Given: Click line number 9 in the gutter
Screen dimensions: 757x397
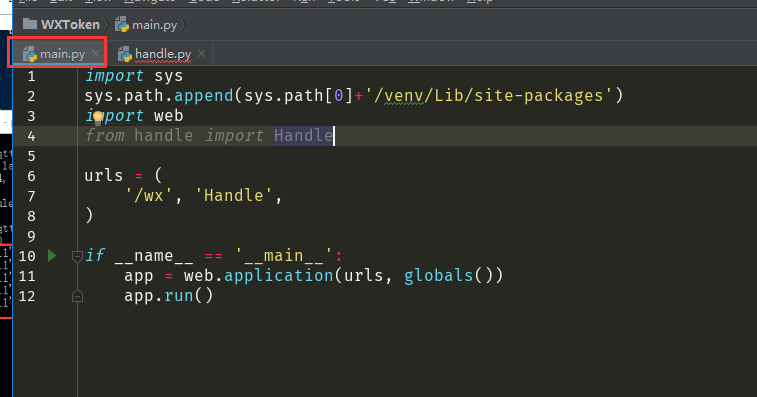Looking at the screenshot, I should 31,236.
